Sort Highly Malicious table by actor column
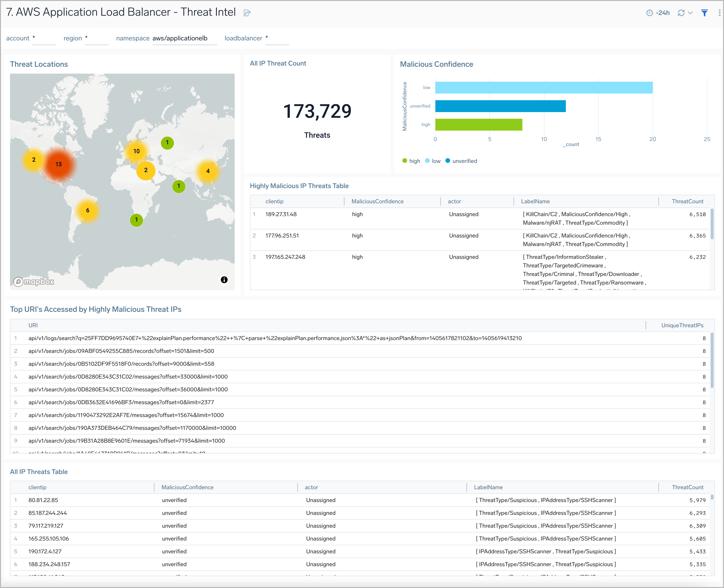The width and height of the screenshot is (724, 588). [x=454, y=201]
